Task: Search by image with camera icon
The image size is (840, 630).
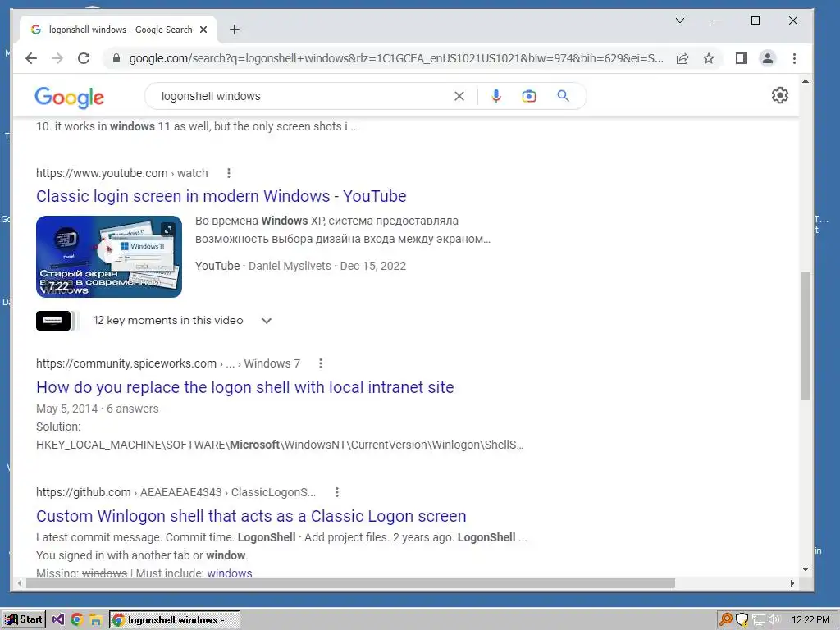Action: click(529, 96)
